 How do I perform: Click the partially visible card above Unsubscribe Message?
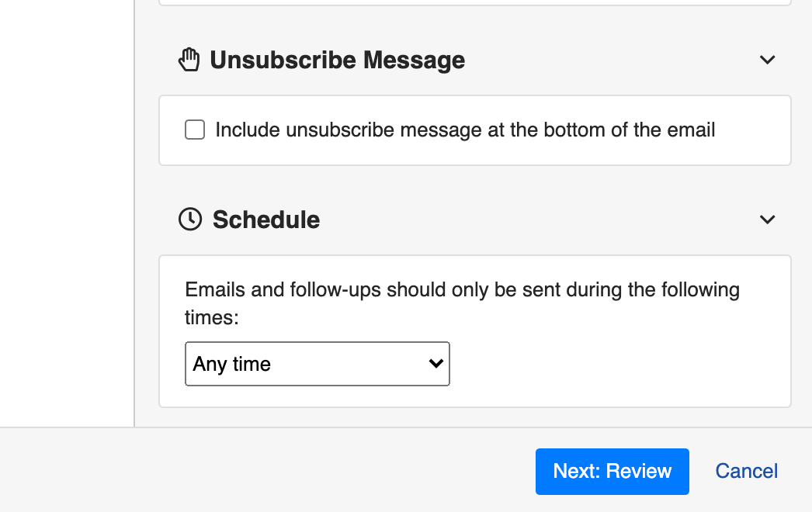pos(475,2)
